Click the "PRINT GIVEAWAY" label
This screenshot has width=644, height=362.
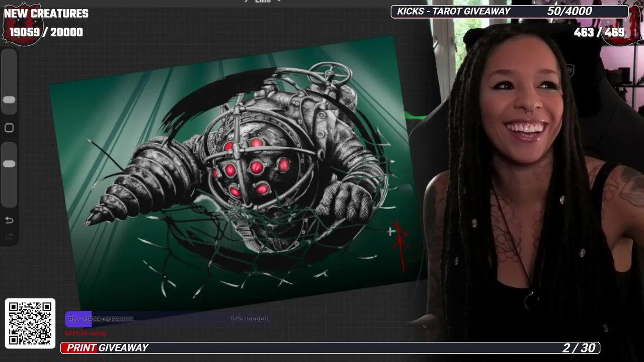pyautogui.click(x=108, y=348)
